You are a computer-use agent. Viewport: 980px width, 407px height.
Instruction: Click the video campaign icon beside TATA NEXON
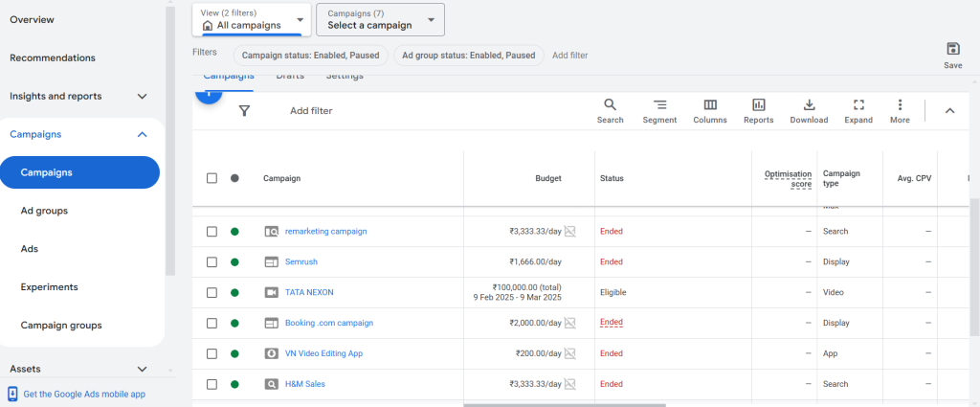[x=271, y=293]
